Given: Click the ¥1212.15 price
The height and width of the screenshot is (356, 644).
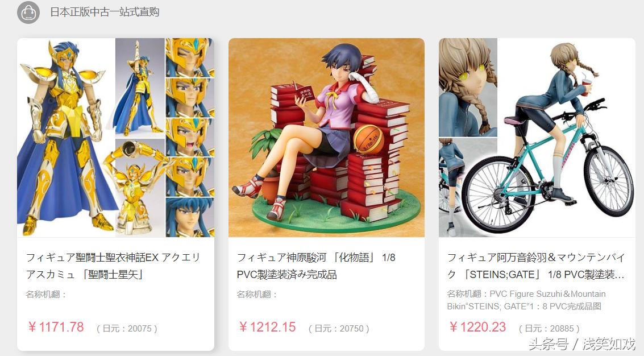Looking at the screenshot, I should tap(267, 327).
